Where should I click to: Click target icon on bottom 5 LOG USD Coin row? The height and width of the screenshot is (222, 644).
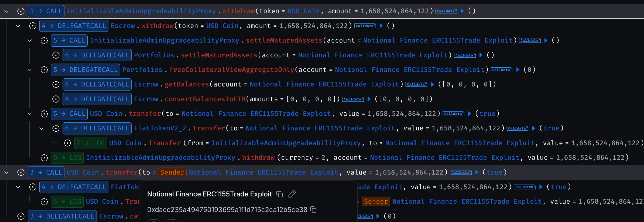[44, 202]
